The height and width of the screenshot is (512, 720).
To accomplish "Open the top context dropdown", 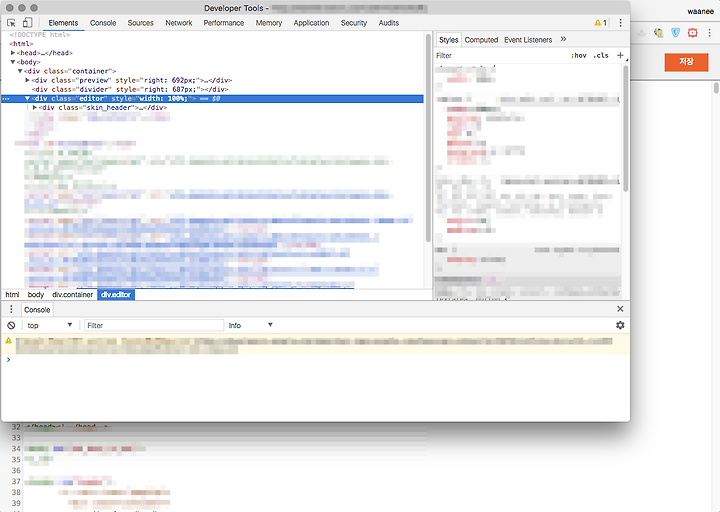I will coord(50,325).
